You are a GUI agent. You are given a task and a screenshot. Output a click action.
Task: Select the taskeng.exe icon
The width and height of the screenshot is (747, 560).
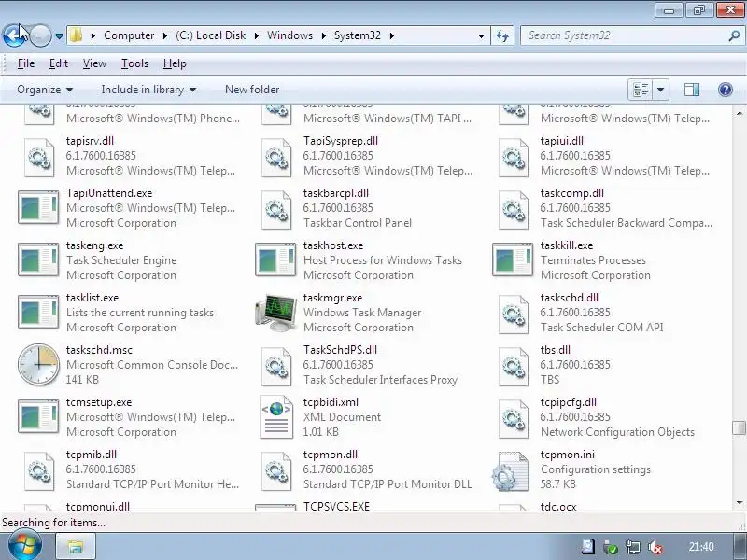[x=38, y=260]
